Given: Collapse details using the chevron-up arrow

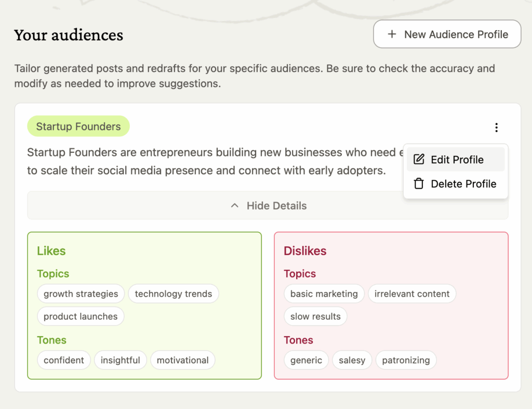Looking at the screenshot, I should point(235,206).
